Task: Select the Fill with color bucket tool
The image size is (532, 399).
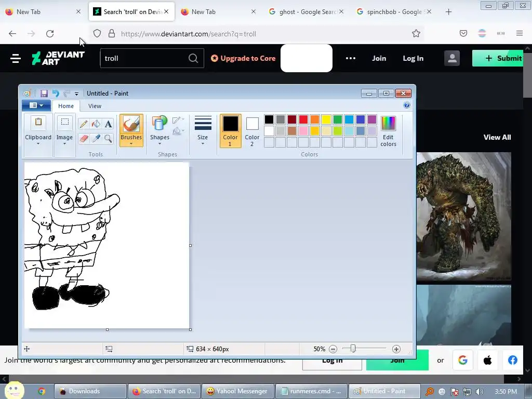Action: coord(96,124)
